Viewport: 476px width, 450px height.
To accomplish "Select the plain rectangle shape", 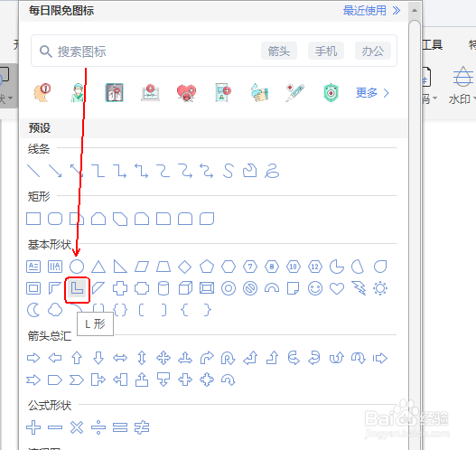I will (33, 219).
